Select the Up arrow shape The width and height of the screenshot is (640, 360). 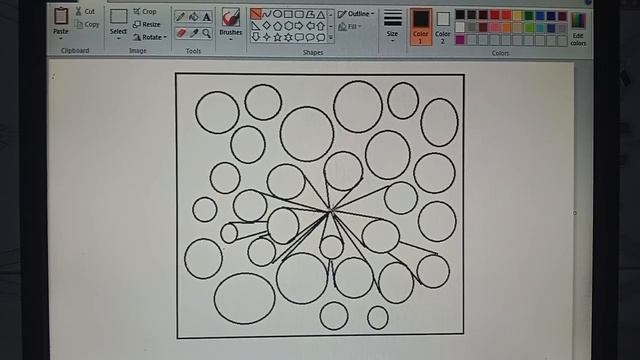tap(321, 26)
